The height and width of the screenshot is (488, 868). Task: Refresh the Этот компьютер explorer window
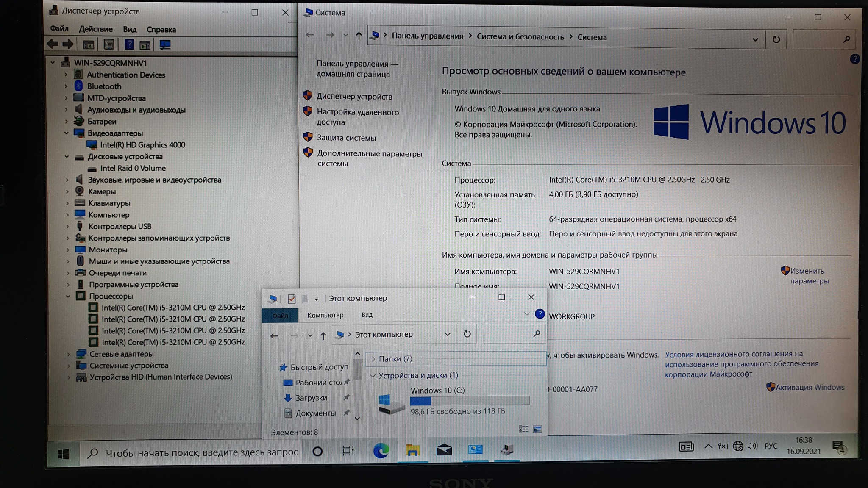[467, 334]
